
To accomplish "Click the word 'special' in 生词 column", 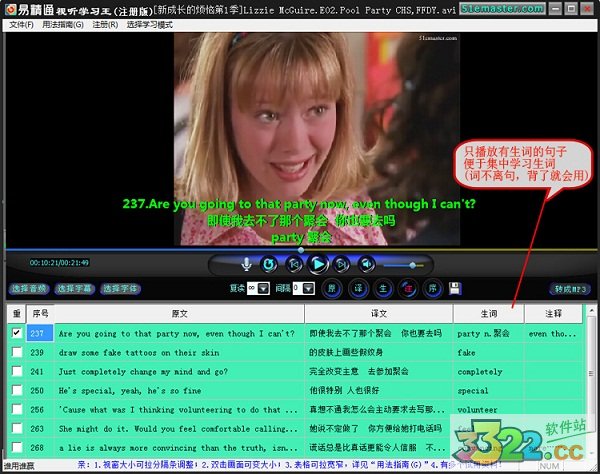I will 473,391.
